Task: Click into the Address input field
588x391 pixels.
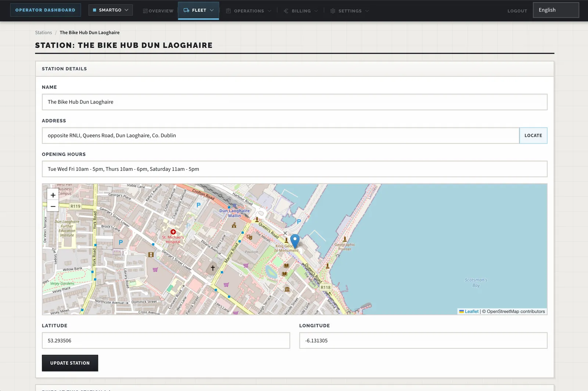Action: pos(280,135)
